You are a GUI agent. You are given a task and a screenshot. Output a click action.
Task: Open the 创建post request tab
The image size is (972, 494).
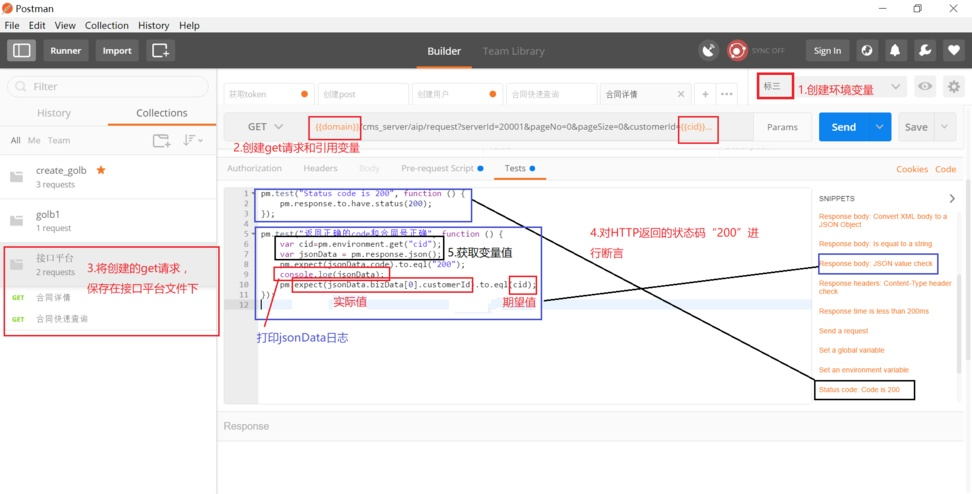[x=363, y=94]
